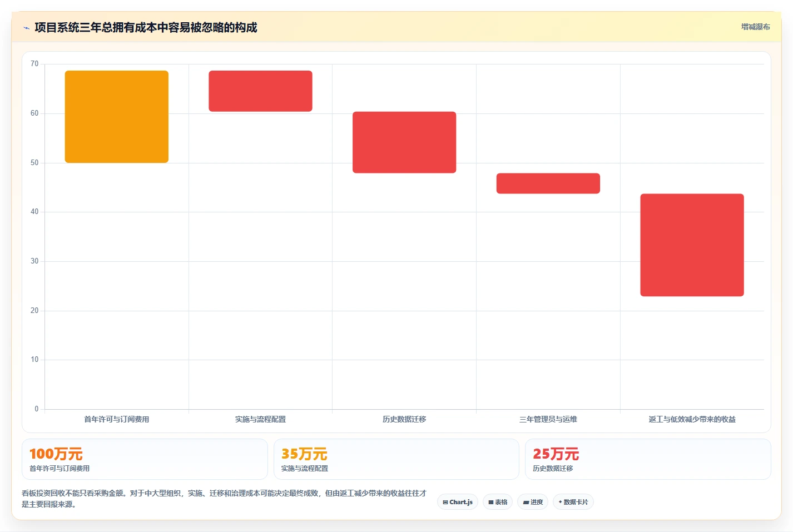Image resolution: width=793 pixels, height=532 pixels.
Task: Click the 100万元 data card
Action: [145, 459]
